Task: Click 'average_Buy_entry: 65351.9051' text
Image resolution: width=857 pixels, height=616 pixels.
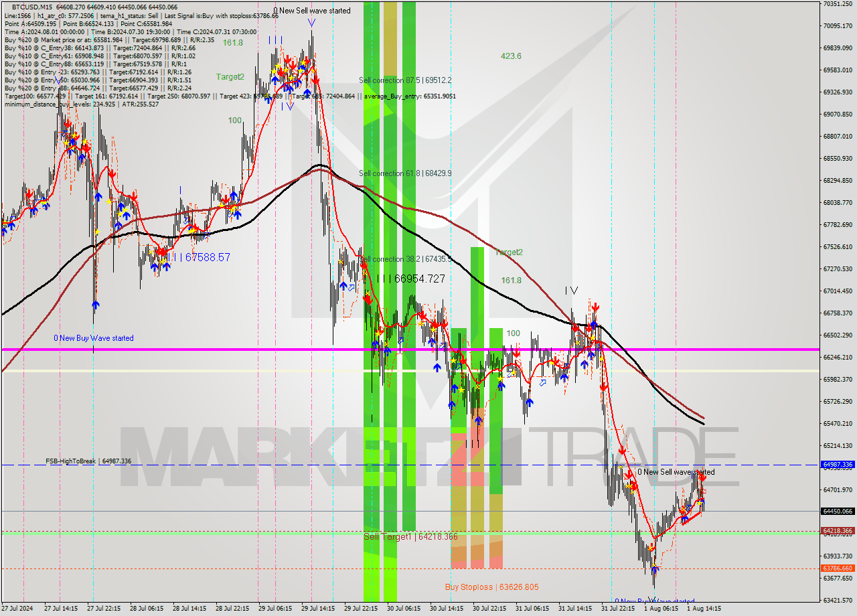Action: [x=410, y=96]
